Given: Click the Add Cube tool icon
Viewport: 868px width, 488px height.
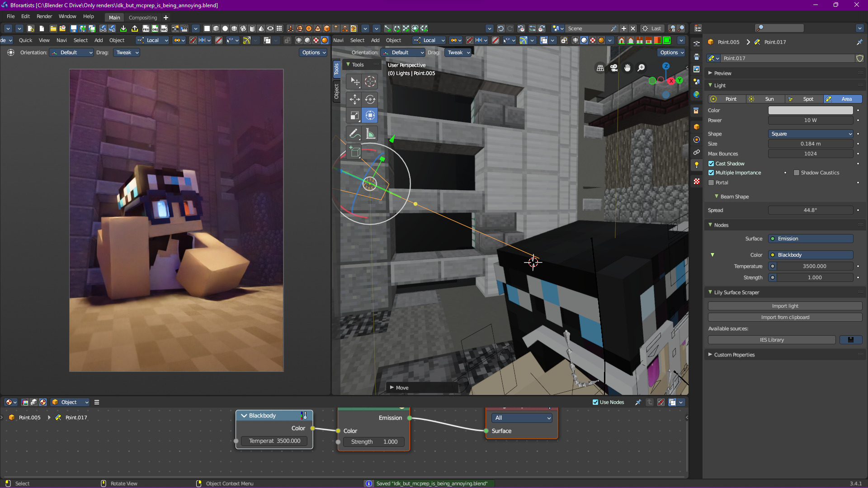Looking at the screenshot, I should coord(354,152).
